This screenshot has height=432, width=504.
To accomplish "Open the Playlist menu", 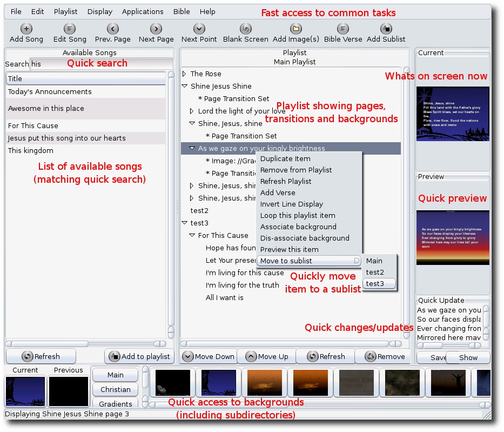I will pos(65,11).
